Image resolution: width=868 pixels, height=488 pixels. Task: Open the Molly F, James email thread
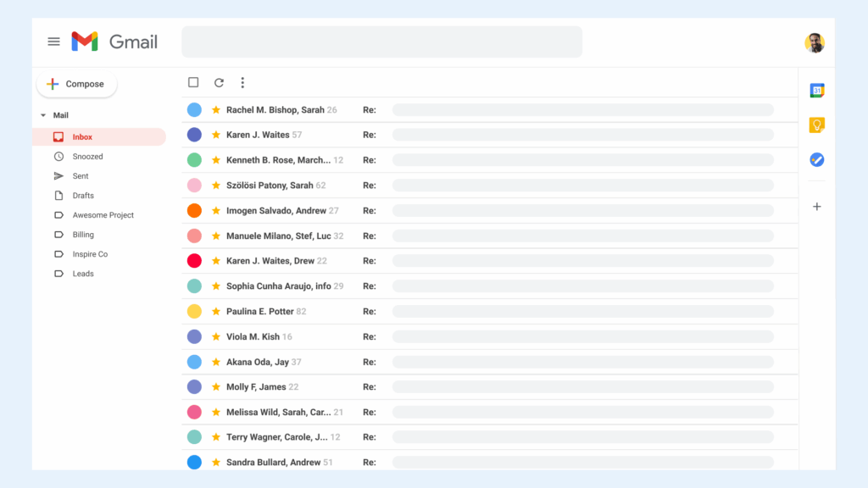pyautogui.click(x=490, y=386)
